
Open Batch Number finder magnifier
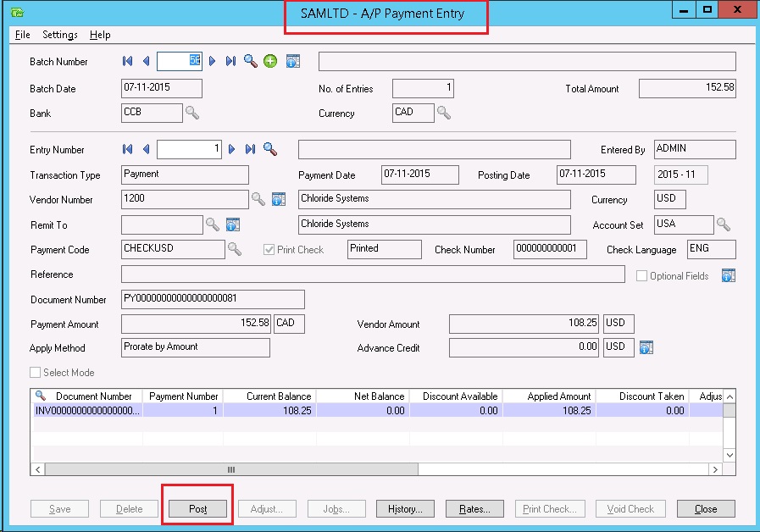coord(251,61)
